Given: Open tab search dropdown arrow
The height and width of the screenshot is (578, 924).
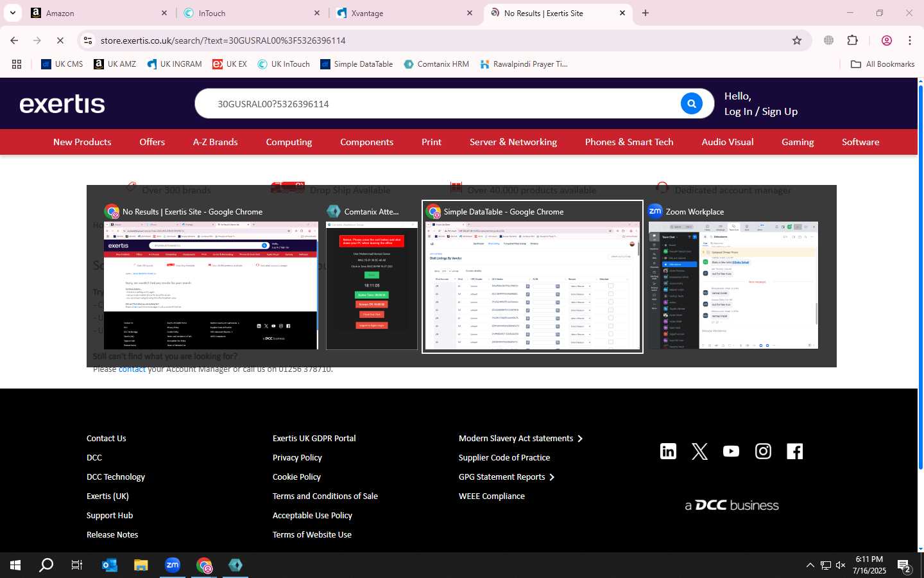Looking at the screenshot, I should pyautogui.click(x=12, y=13).
